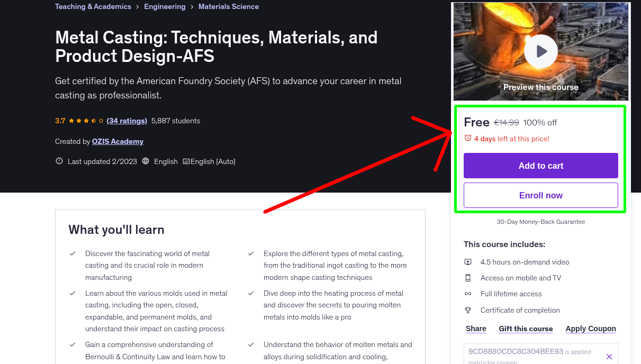Open the Materials Science breadcrumb

(x=228, y=6)
